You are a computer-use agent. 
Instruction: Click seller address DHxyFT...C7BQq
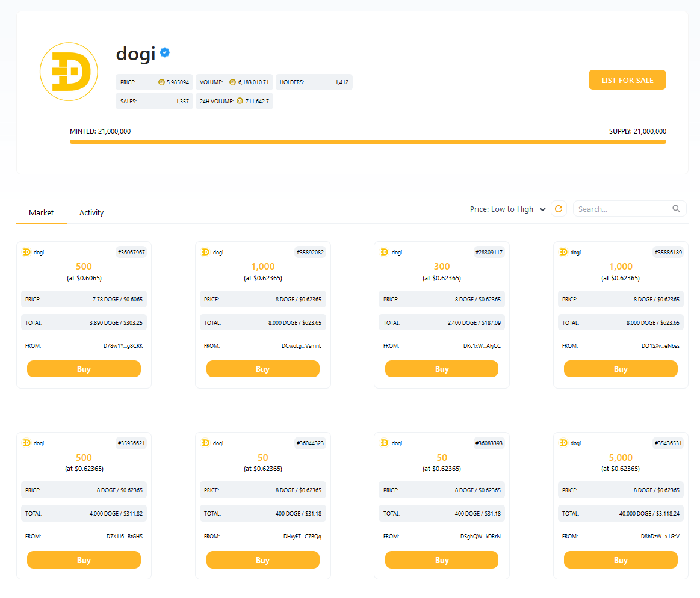(302, 537)
